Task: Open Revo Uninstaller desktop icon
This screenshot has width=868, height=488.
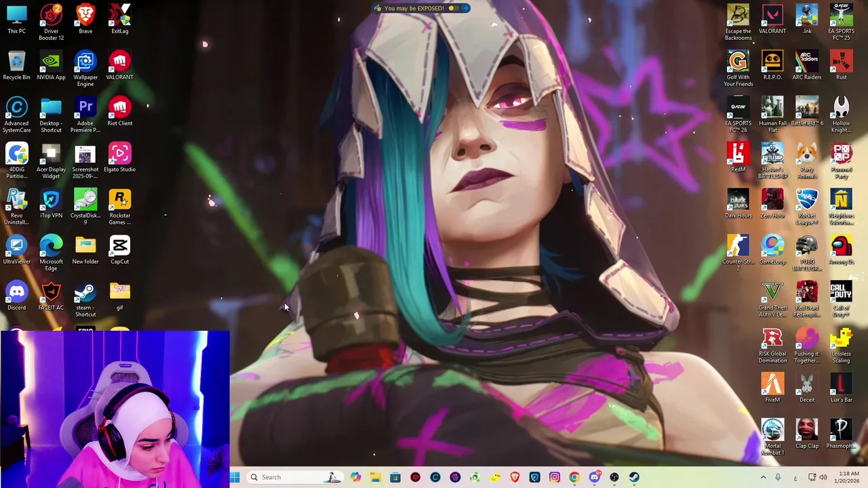Action: (17, 206)
